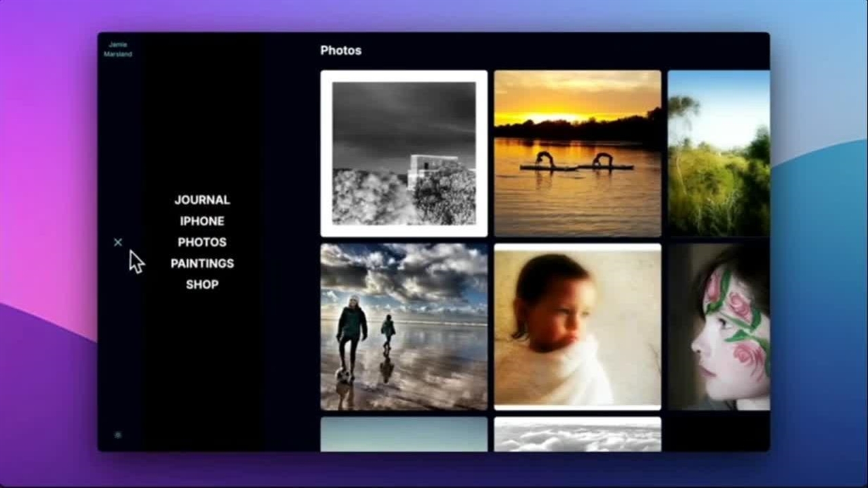This screenshot has height=488, width=868.
Task: Click the Photos page heading
Action: [x=340, y=51]
